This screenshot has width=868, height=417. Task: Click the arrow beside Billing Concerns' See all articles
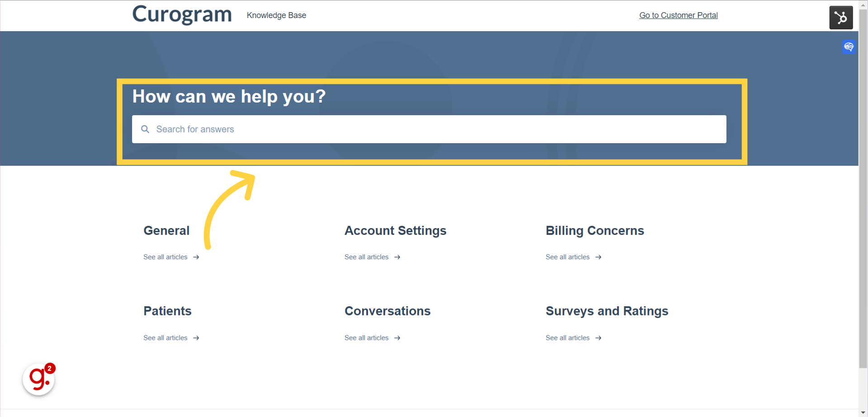pyautogui.click(x=599, y=257)
